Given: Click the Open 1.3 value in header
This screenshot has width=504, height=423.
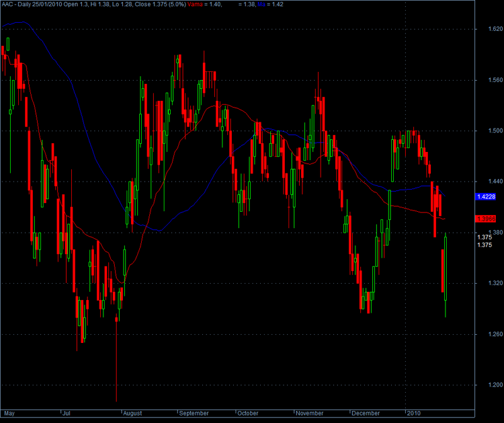Looking at the screenshot, I should pos(75,4).
